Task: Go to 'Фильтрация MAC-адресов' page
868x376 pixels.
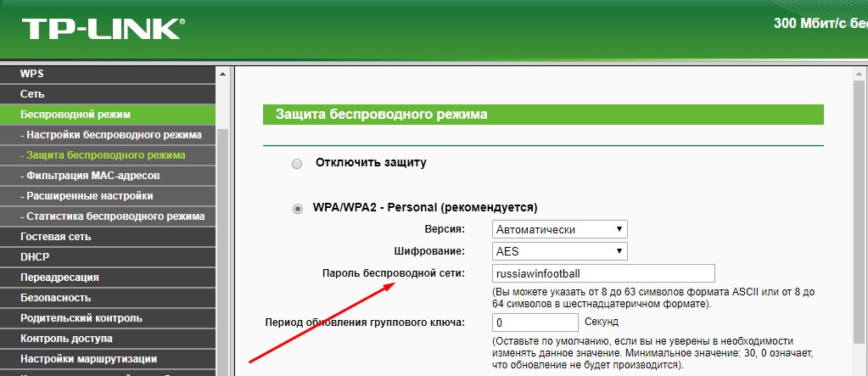Action: (91, 176)
